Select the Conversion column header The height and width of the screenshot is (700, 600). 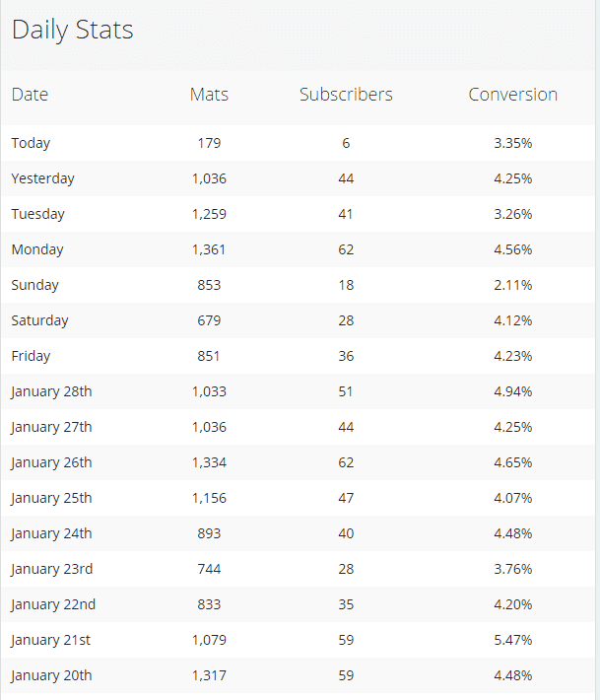(x=512, y=95)
